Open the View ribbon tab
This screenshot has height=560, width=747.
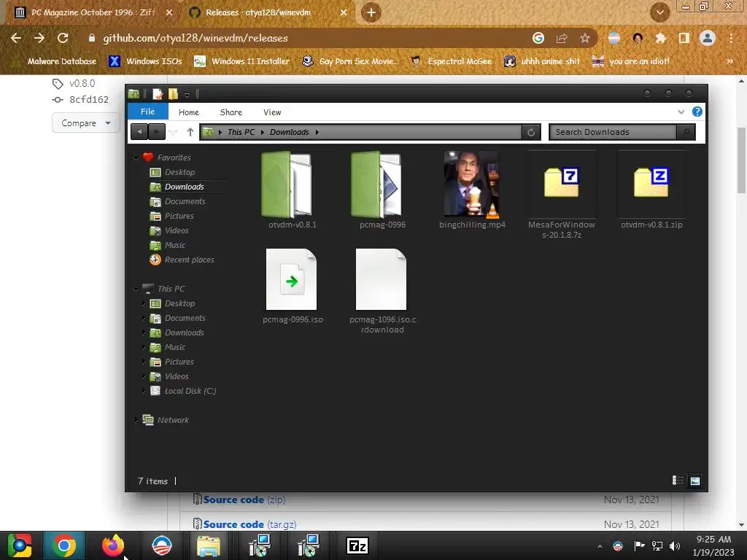point(272,112)
